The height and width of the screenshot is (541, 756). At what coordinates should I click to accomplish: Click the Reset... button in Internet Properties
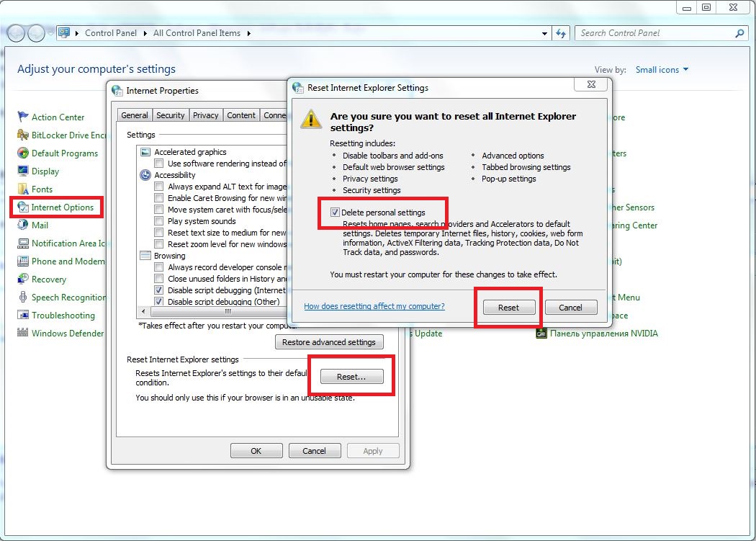click(351, 377)
